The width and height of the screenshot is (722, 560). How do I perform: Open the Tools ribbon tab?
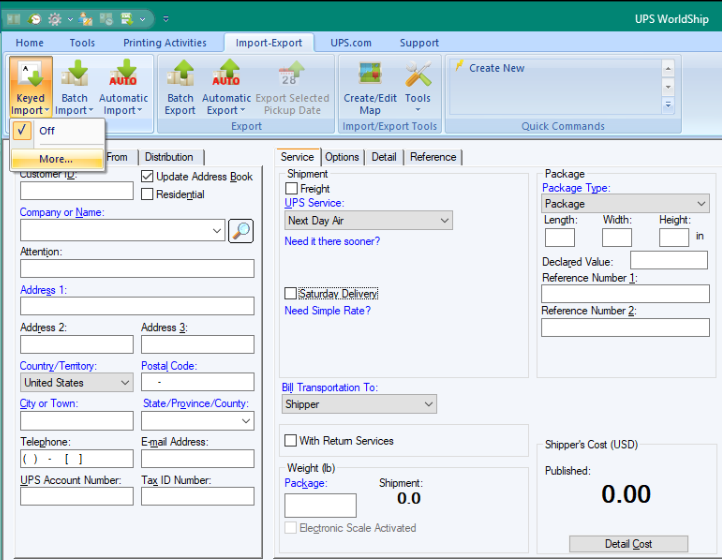click(x=82, y=43)
